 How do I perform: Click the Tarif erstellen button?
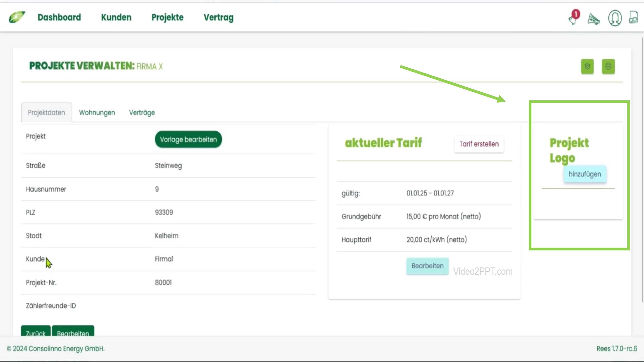[x=479, y=144]
